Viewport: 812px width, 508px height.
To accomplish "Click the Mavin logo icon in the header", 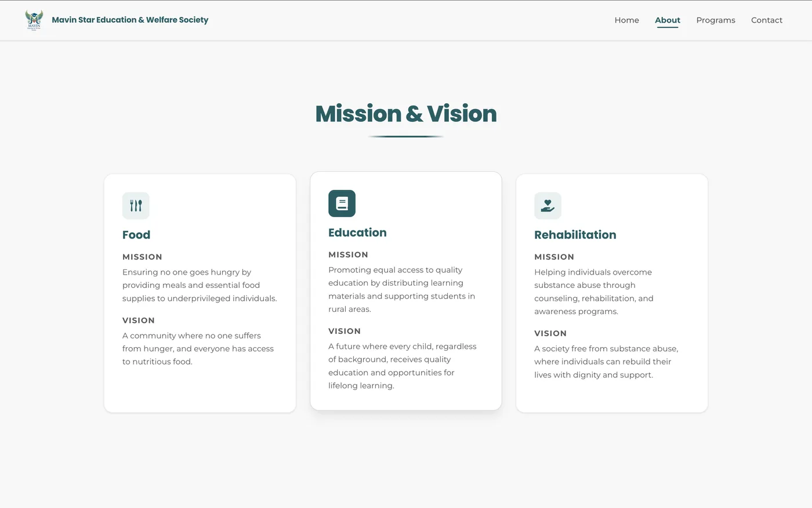I will (x=34, y=20).
